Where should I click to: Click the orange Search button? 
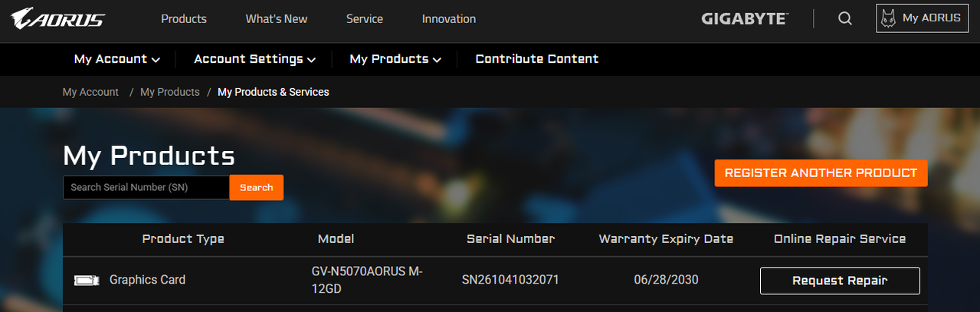[x=257, y=187]
